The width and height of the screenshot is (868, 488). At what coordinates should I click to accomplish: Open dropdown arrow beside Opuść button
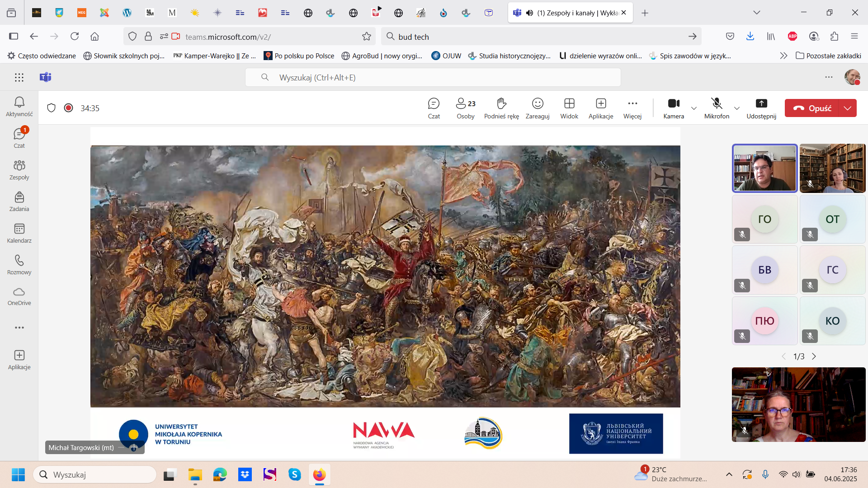point(848,108)
